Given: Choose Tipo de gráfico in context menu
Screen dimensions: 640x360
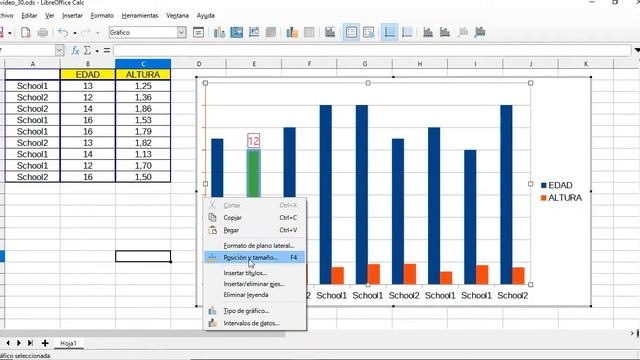Looking at the screenshot, I should (x=254, y=311).
